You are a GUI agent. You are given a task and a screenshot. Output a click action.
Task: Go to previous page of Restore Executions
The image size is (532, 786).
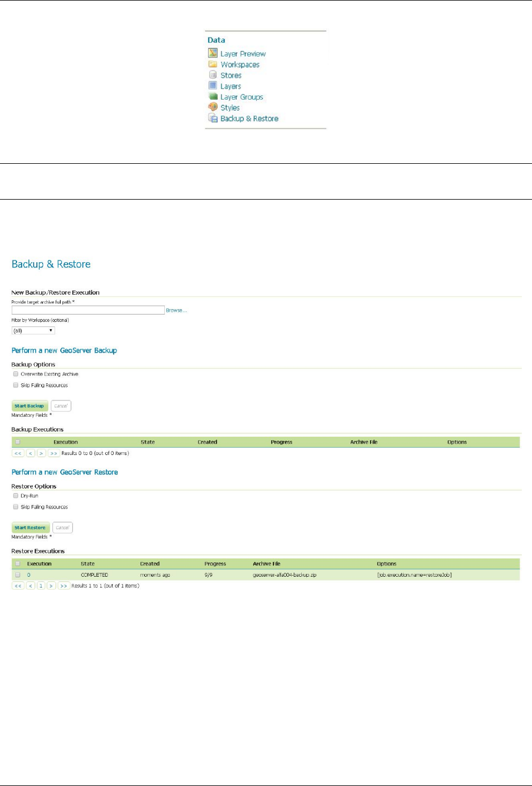[31, 586]
